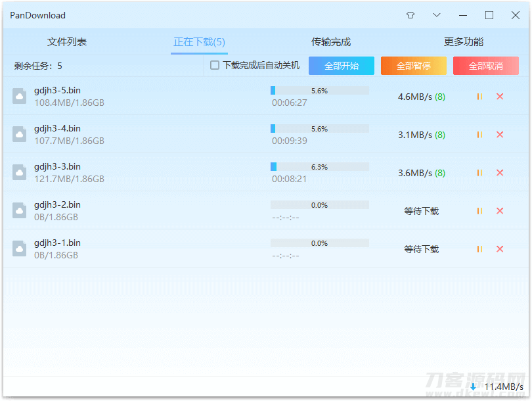Click the 107.7MB/1.86GB size text
The width and height of the screenshot is (532, 401).
point(69,141)
